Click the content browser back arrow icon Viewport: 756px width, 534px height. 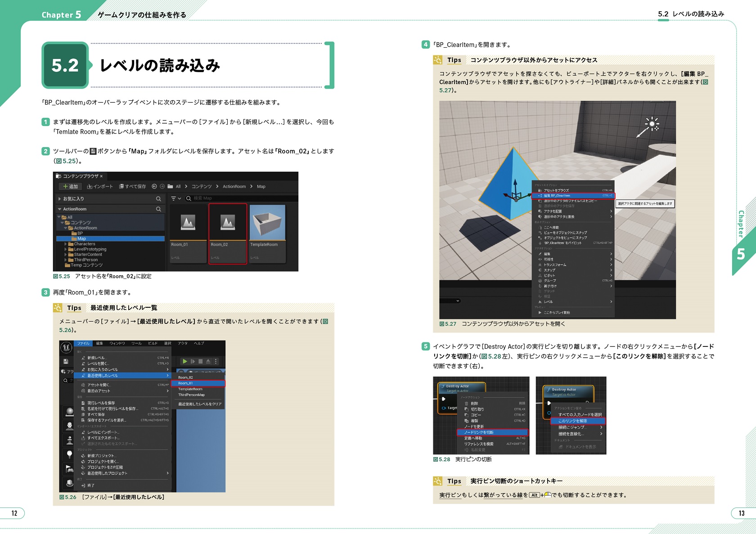click(x=154, y=186)
